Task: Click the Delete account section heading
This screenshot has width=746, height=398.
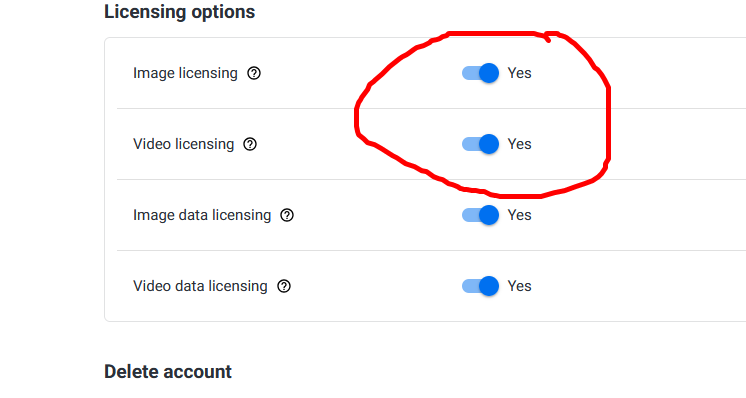Action: 167,371
